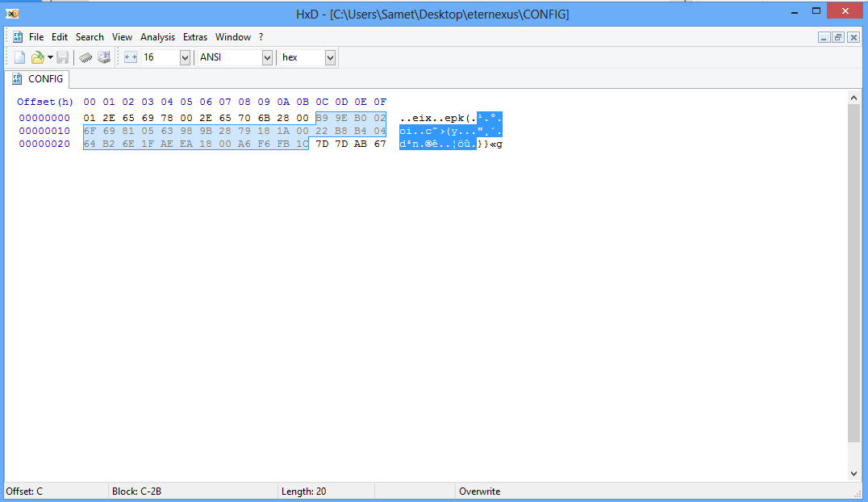Open disk image icon in toolbar

click(104, 57)
